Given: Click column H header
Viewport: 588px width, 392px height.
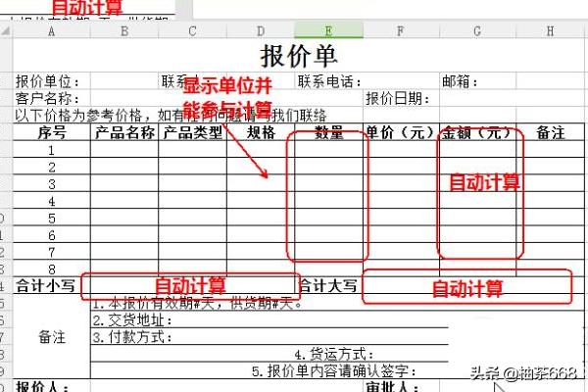Looking at the screenshot, I should [x=550, y=31].
